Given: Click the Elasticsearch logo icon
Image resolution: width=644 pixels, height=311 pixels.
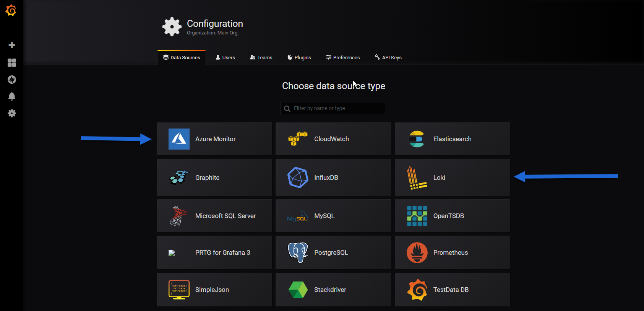Looking at the screenshot, I should coord(417,139).
